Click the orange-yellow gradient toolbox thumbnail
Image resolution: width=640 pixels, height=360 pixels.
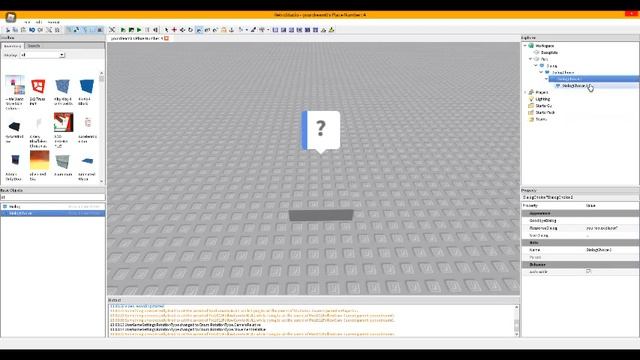pyautogui.click(x=39, y=160)
